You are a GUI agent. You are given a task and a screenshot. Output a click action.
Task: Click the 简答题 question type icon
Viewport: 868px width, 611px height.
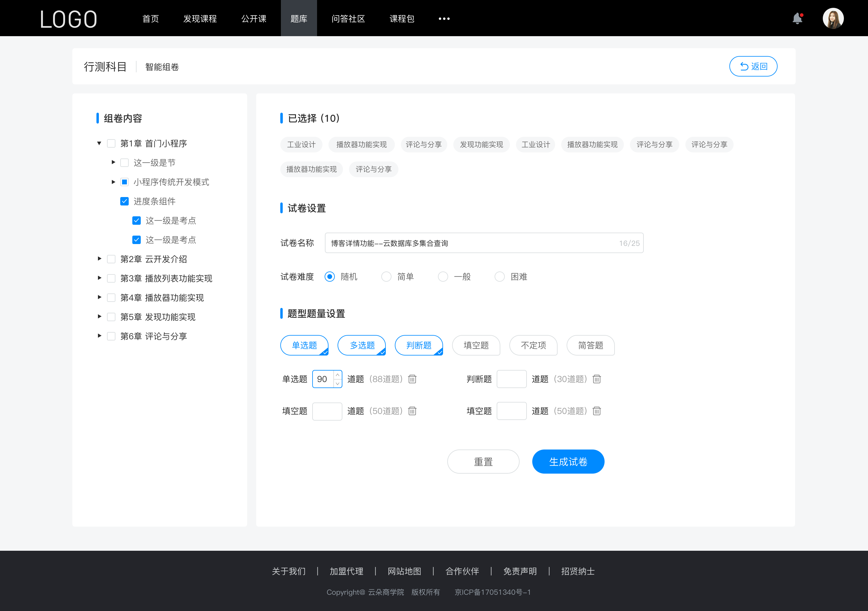591,345
